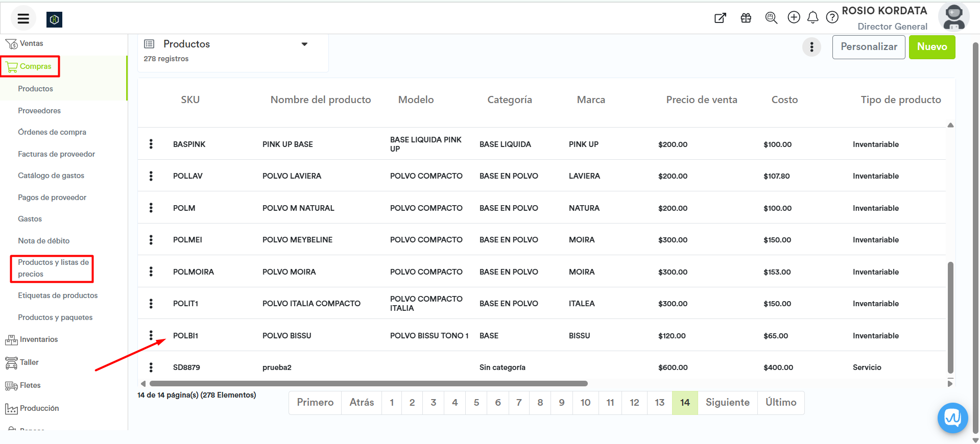980x444 pixels.
Task: Open the help question mark icon
Action: pyautogui.click(x=832, y=18)
